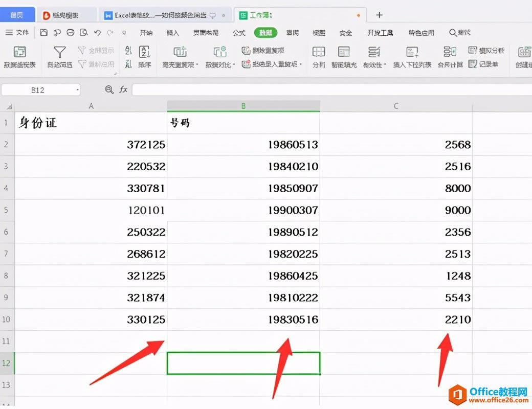
Task: Expand the quick access toolbar customize arrow
Action: 124,33
